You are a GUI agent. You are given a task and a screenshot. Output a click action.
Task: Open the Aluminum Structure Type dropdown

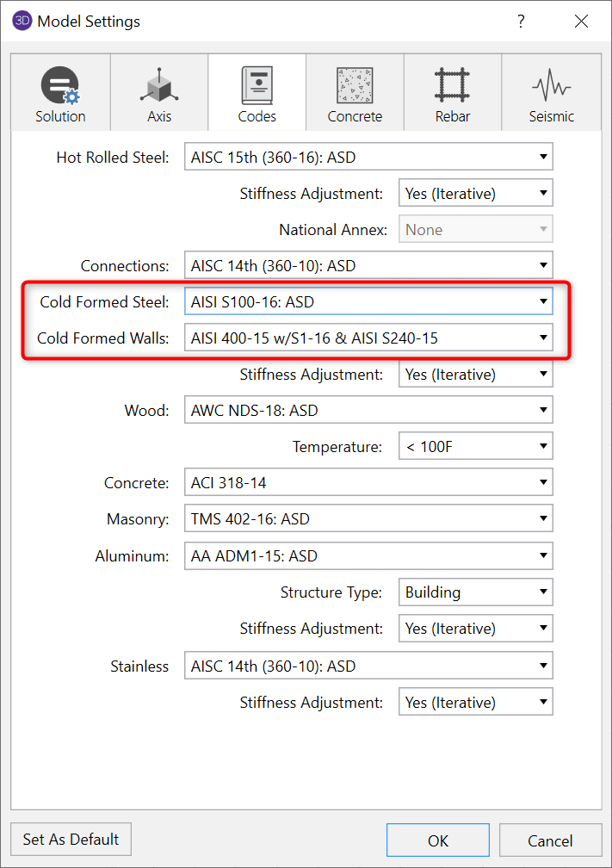(x=475, y=592)
